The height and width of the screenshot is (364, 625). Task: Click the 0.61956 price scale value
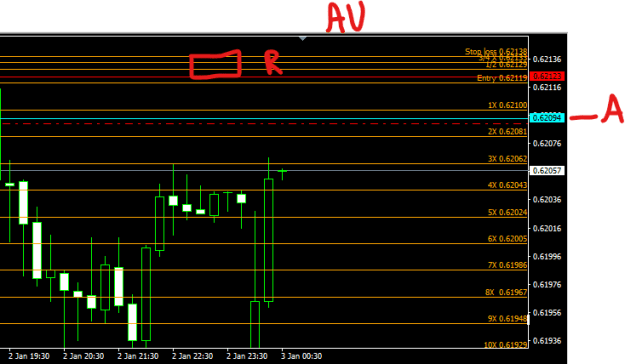tap(547, 313)
